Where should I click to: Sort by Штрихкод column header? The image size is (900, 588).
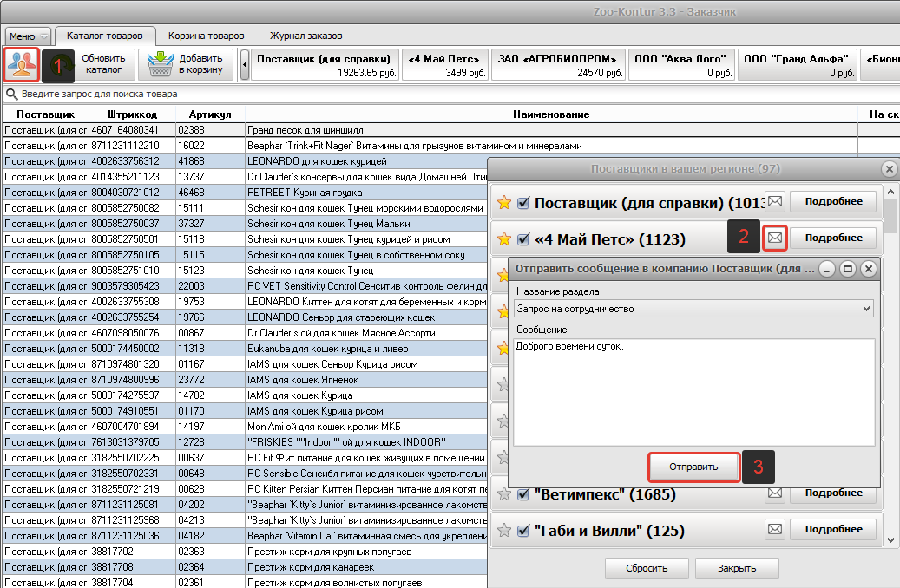132,114
